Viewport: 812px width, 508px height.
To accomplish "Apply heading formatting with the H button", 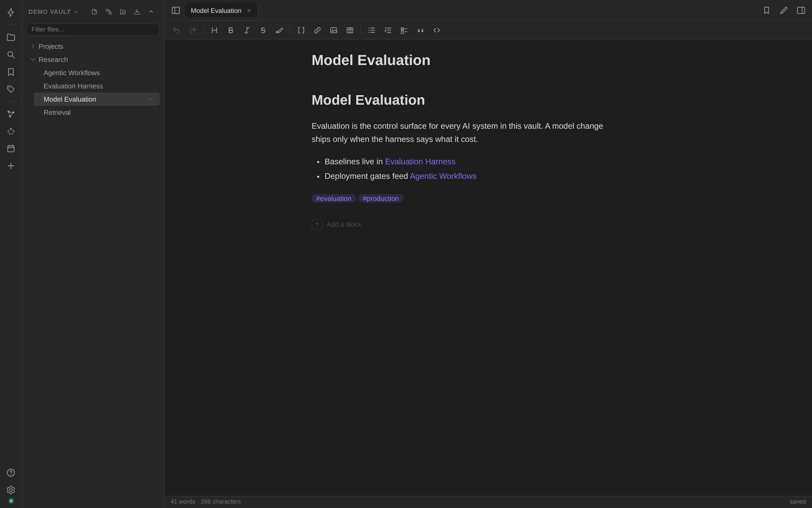I will [214, 30].
